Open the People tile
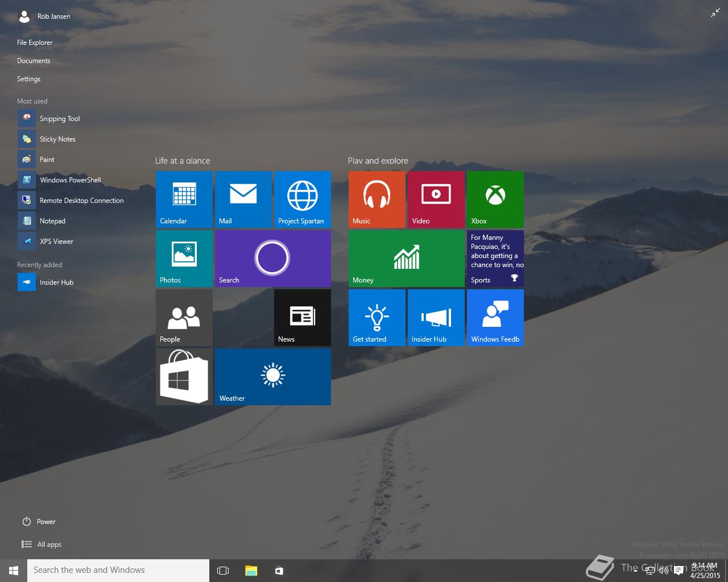728x582 pixels. [x=184, y=318]
